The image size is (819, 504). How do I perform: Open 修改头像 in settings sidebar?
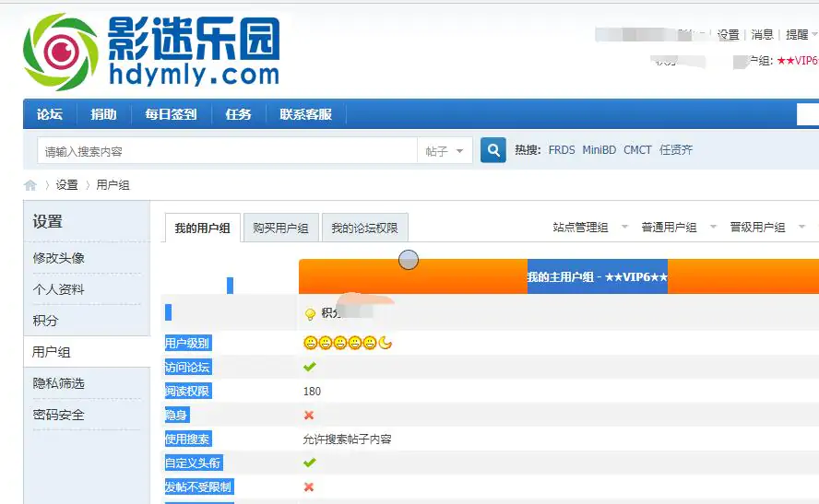58,258
